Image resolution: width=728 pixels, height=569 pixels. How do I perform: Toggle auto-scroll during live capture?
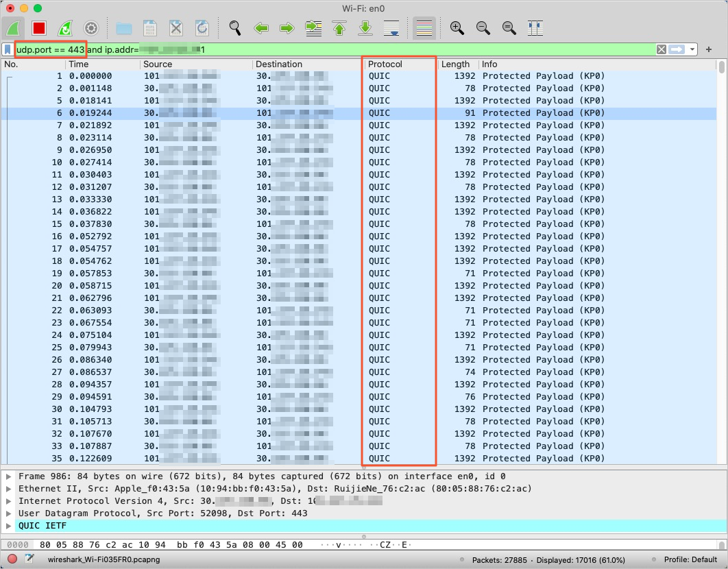coord(391,28)
